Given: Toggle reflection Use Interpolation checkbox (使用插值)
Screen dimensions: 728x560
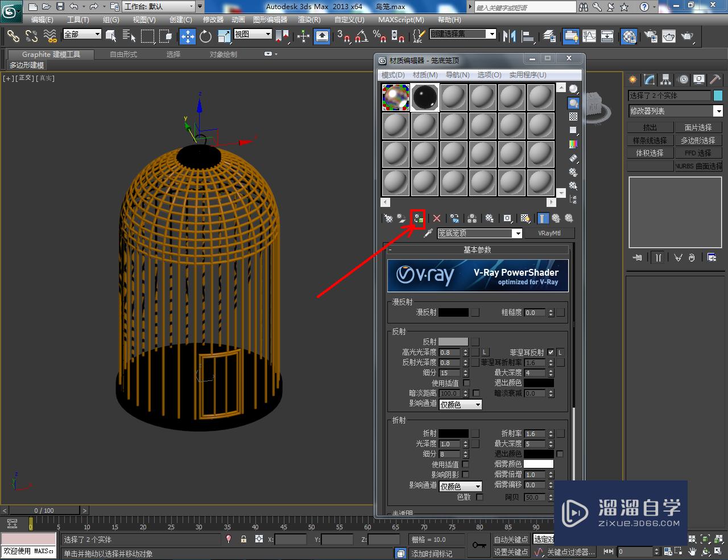Looking at the screenshot, I should 466,383.
